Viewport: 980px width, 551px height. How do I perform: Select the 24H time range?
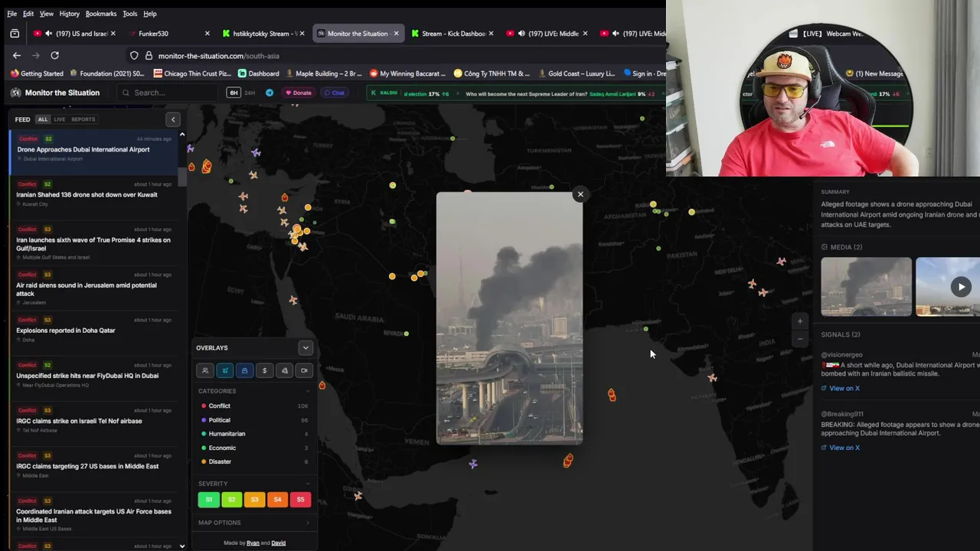click(250, 93)
